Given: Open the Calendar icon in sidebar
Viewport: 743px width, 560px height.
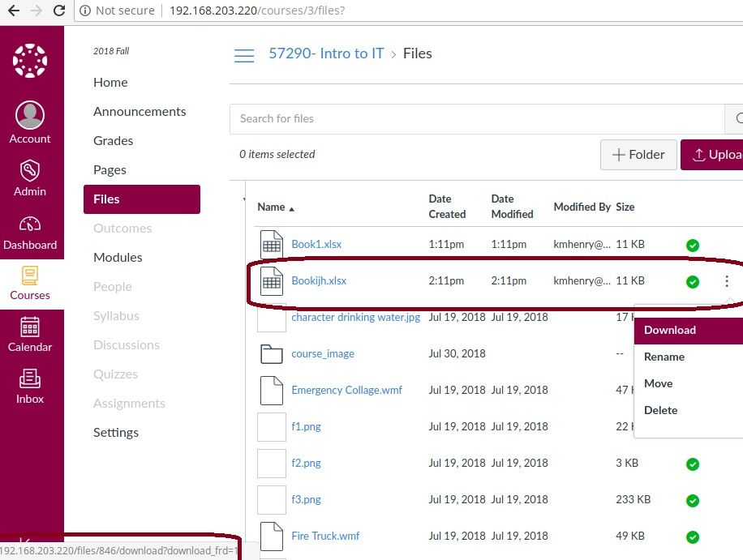Looking at the screenshot, I should pyautogui.click(x=30, y=327).
